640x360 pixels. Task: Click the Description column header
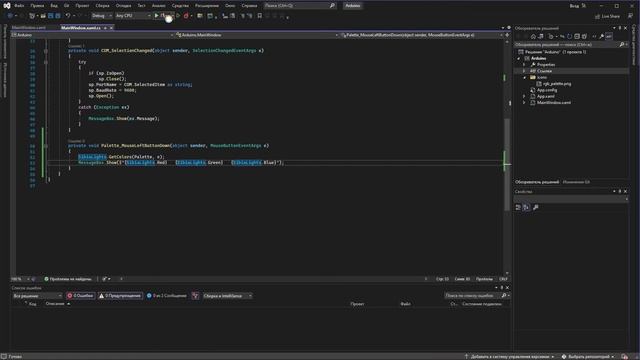pyautogui.click(x=56, y=304)
